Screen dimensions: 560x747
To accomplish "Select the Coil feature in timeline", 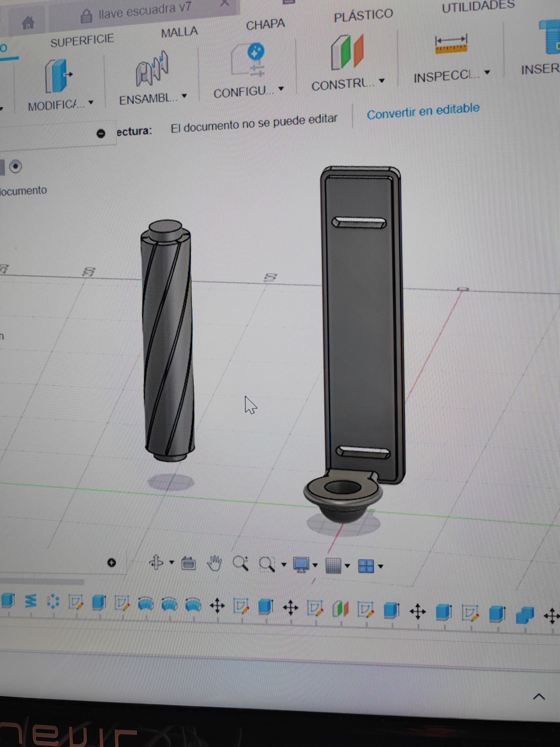I will [31, 601].
